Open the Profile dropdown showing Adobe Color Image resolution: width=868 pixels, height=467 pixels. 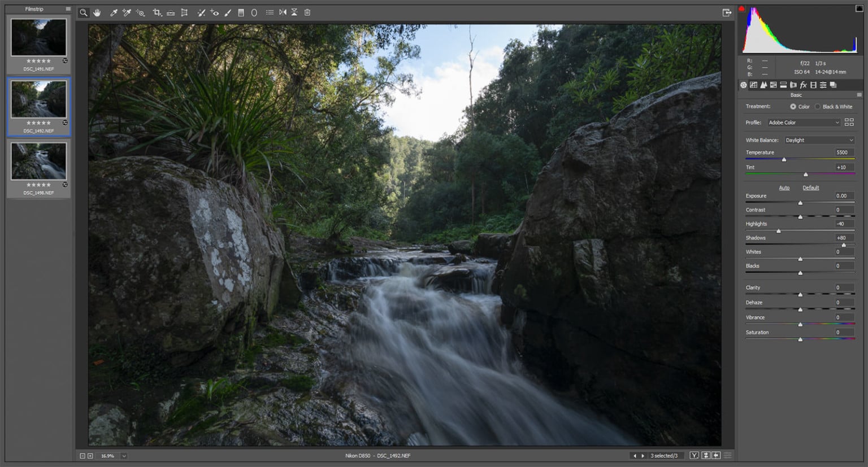click(x=802, y=122)
